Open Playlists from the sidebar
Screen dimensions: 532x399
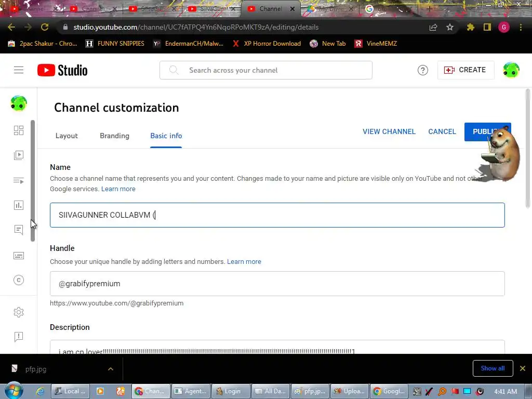[19, 180]
